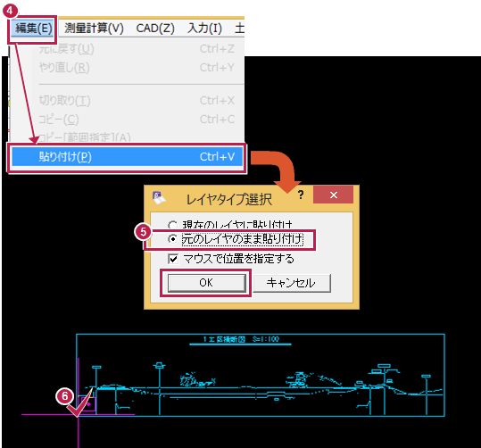
Task: Select 元のレイヤのまま貼り付け radio button
Action: (173, 239)
